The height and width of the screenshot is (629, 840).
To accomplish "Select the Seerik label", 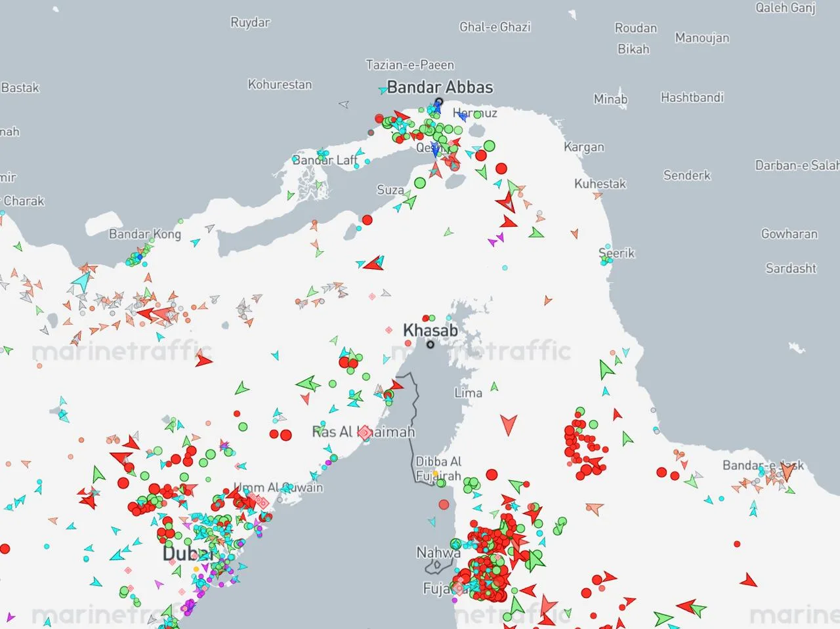I will (x=617, y=253).
